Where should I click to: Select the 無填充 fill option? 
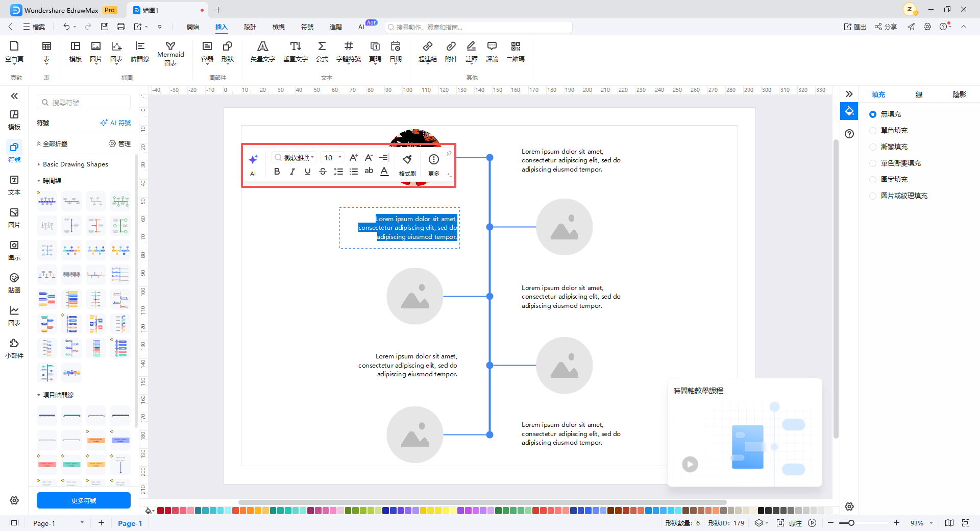886,114
